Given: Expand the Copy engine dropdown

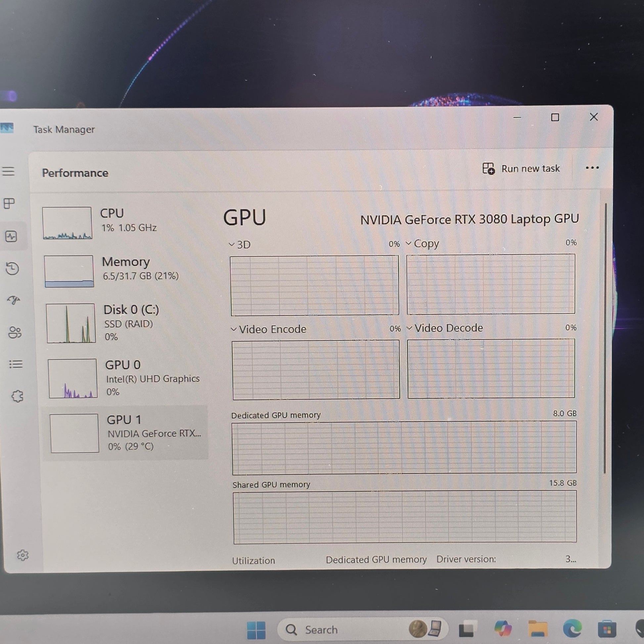Looking at the screenshot, I should pos(423,244).
